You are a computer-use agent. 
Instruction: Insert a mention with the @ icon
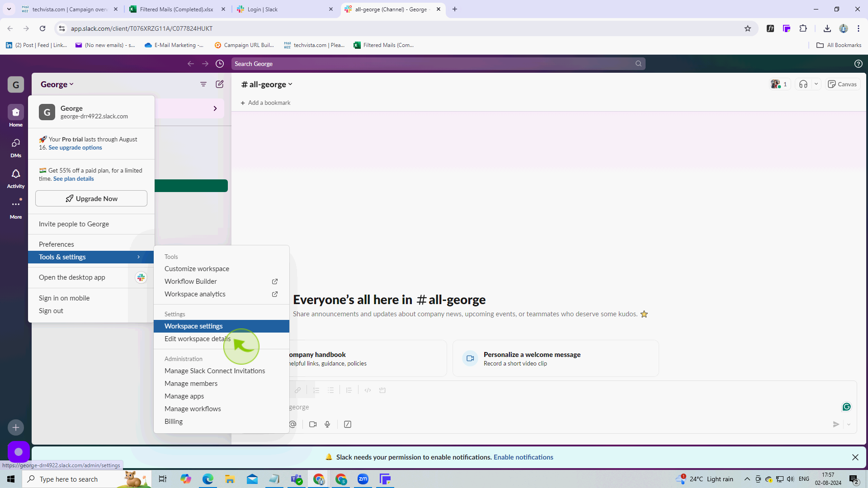point(293,424)
